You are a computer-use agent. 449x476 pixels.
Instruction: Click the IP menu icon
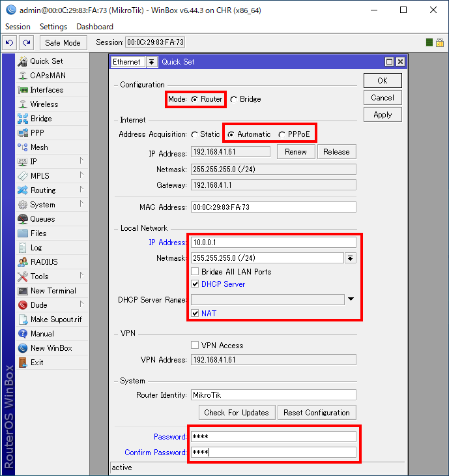click(x=23, y=162)
